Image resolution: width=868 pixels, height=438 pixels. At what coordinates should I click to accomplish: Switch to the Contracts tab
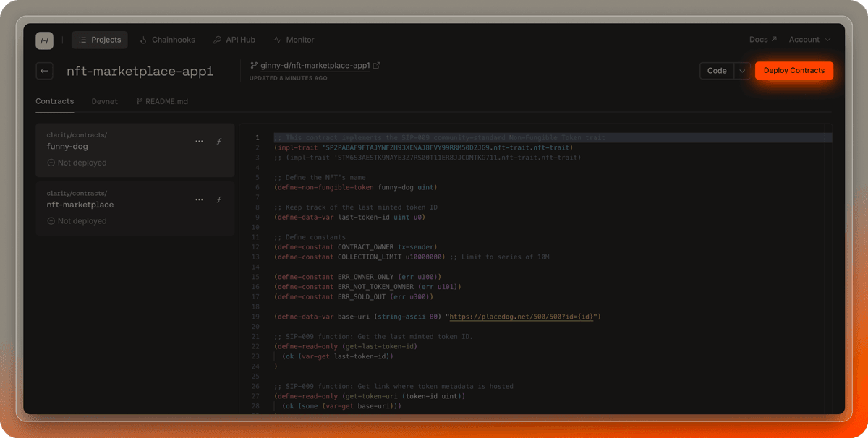click(x=55, y=101)
